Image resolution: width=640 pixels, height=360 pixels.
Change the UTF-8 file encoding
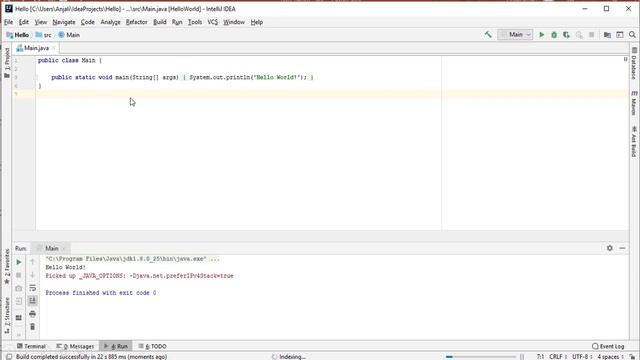tap(582, 357)
